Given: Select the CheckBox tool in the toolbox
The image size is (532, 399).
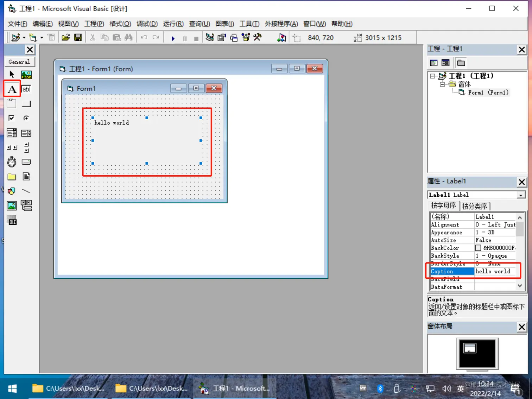Looking at the screenshot, I should pyautogui.click(x=12, y=118).
